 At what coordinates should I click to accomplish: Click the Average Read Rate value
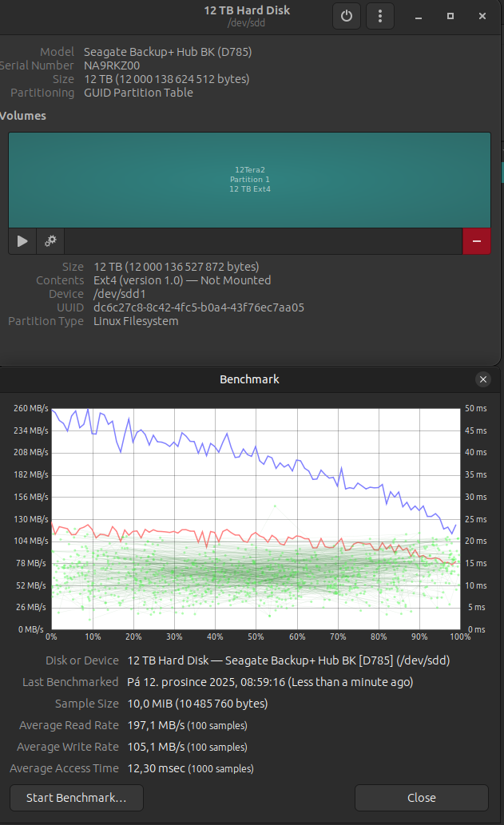pos(155,725)
